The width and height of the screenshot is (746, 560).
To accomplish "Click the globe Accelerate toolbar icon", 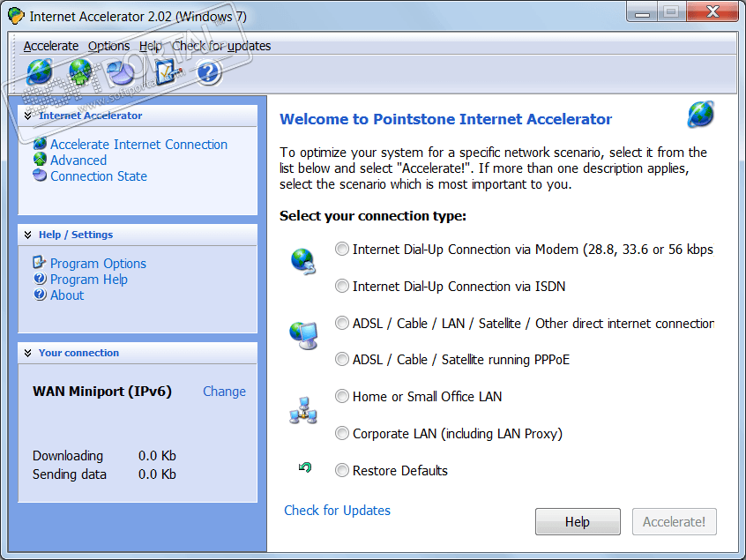I will [40, 71].
